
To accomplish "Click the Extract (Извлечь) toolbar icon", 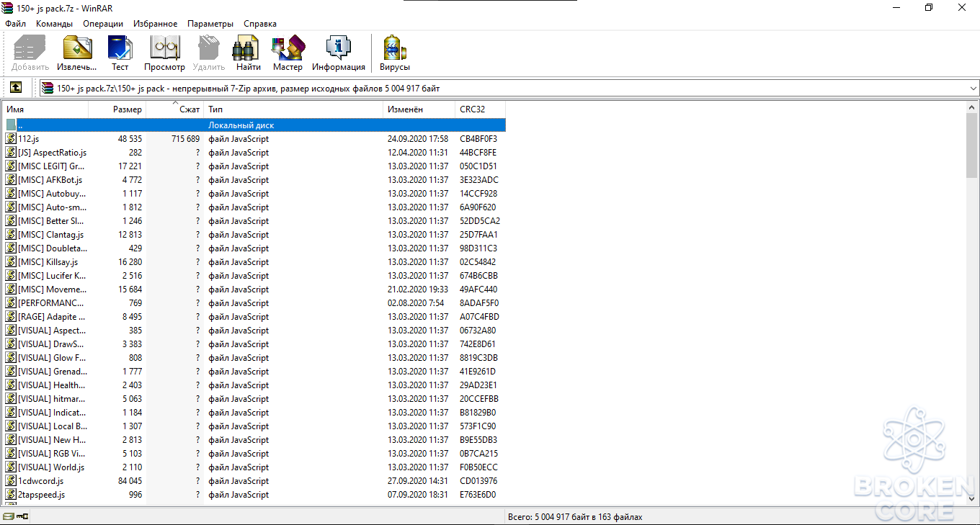I will click(77, 53).
